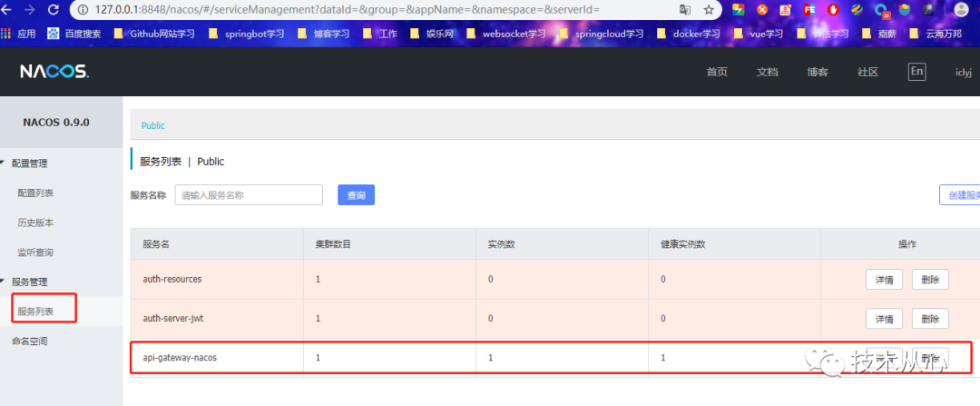
Task: Click the orange circular extension icon
Action: tap(762, 9)
